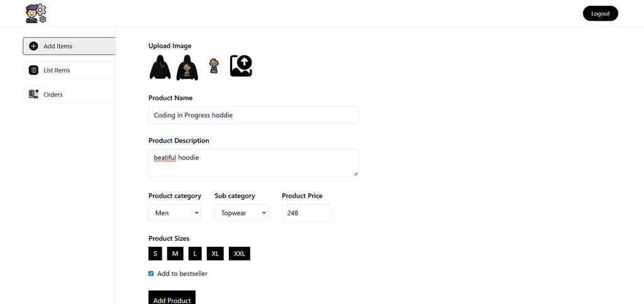Click the orders icon in sidebar
The image size is (644, 304).
tap(34, 94)
